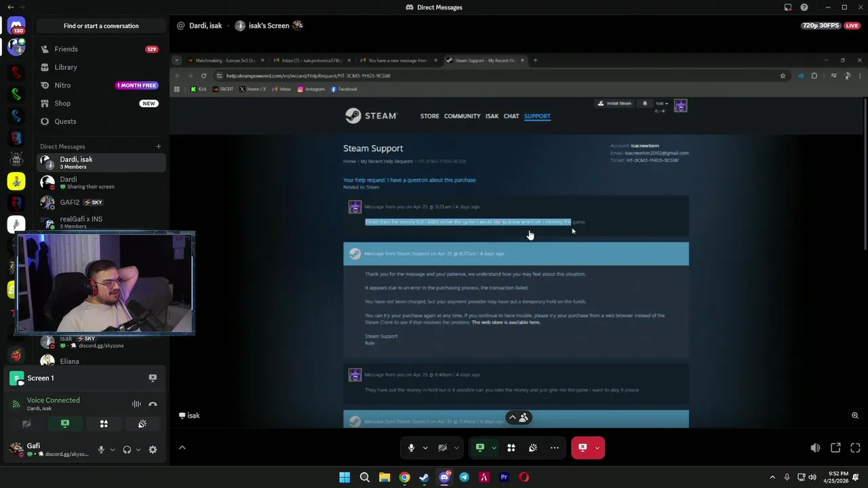Expand camera options in call bar

[x=456, y=448]
